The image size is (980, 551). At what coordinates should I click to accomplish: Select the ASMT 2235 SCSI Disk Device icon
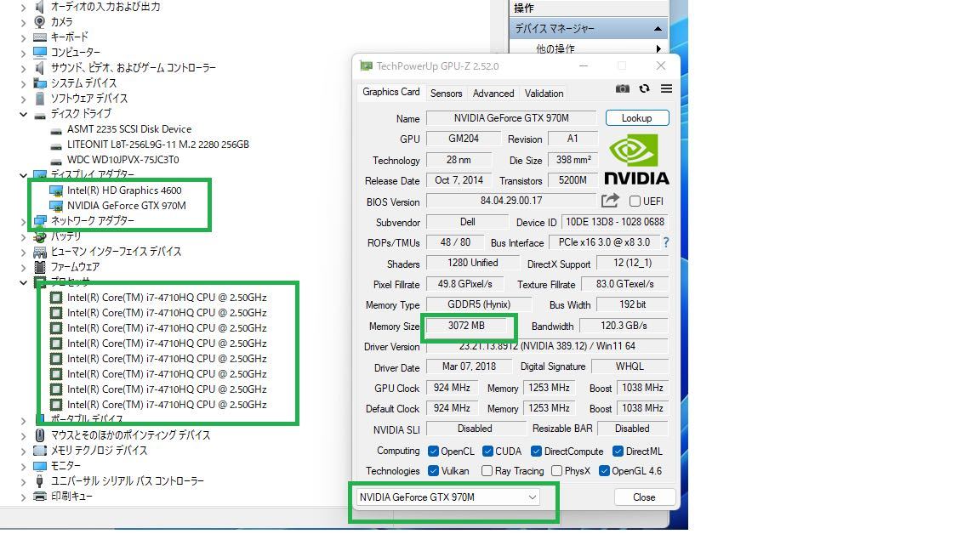pyautogui.click(x=56, y=129)
